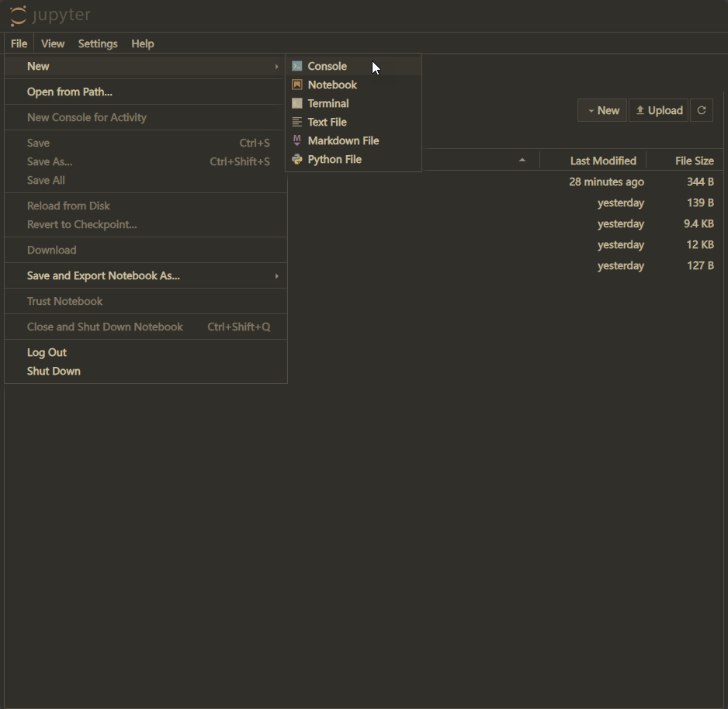Viewport: 728px width, 709px height.
Task: Open the New dropdown button in the file browser
Action: [x=602, y=110]
